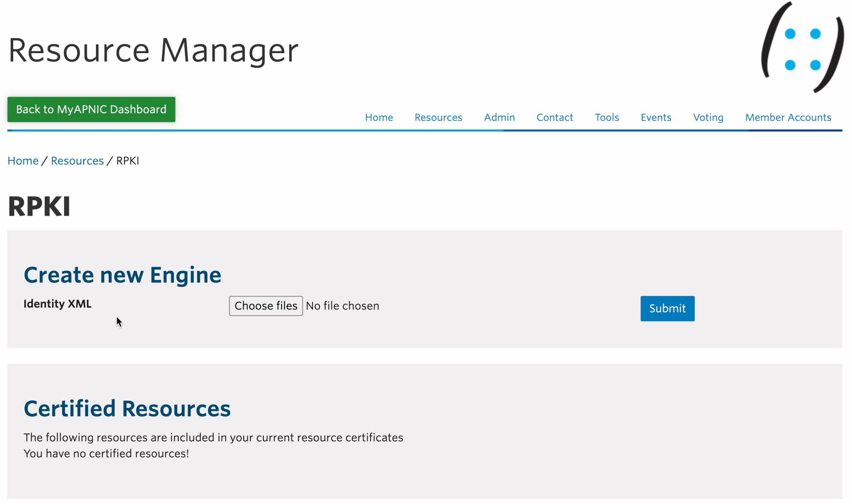Click the Identity XML label

tap(58, 304)
